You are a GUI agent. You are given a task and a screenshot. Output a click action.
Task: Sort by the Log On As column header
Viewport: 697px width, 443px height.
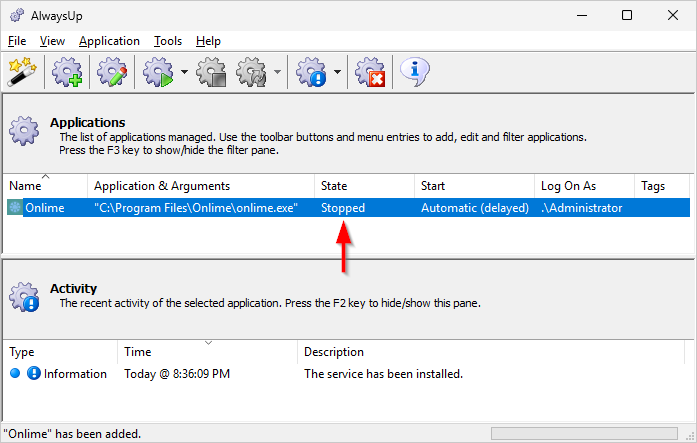click(x=584, y=186)
